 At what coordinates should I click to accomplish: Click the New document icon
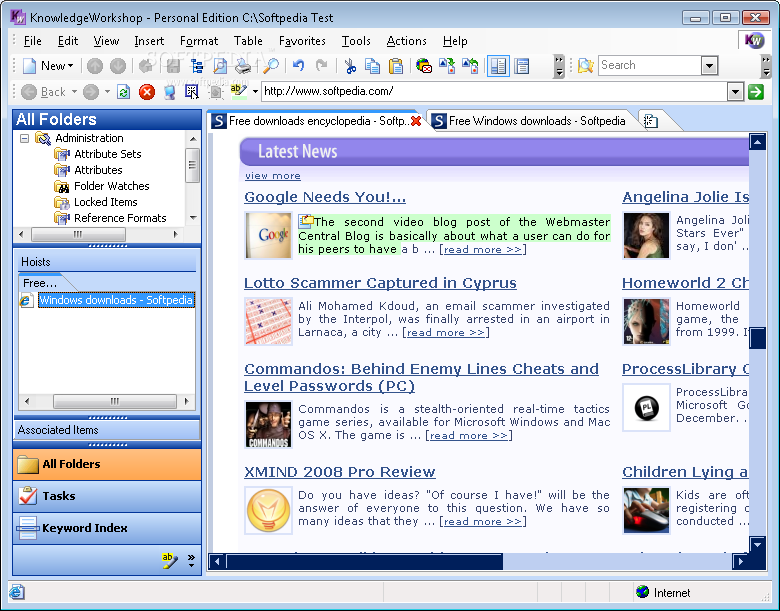coord(30,66)
